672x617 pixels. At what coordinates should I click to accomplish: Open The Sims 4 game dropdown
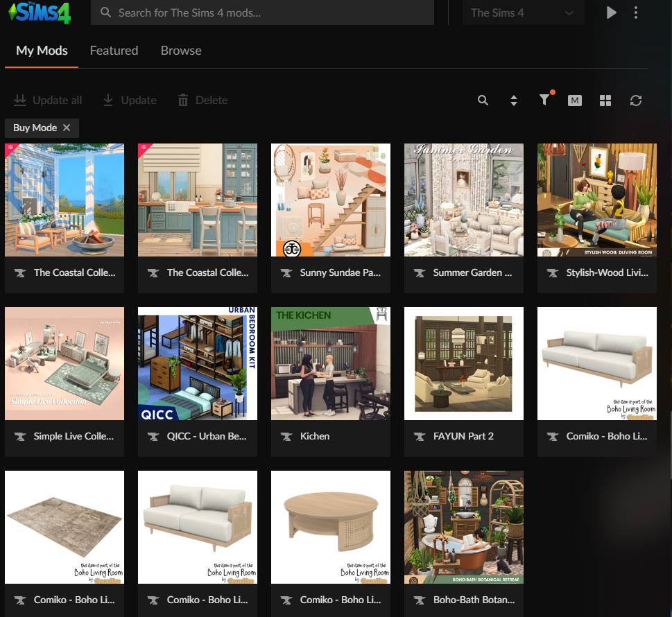(x=523, y=12)
